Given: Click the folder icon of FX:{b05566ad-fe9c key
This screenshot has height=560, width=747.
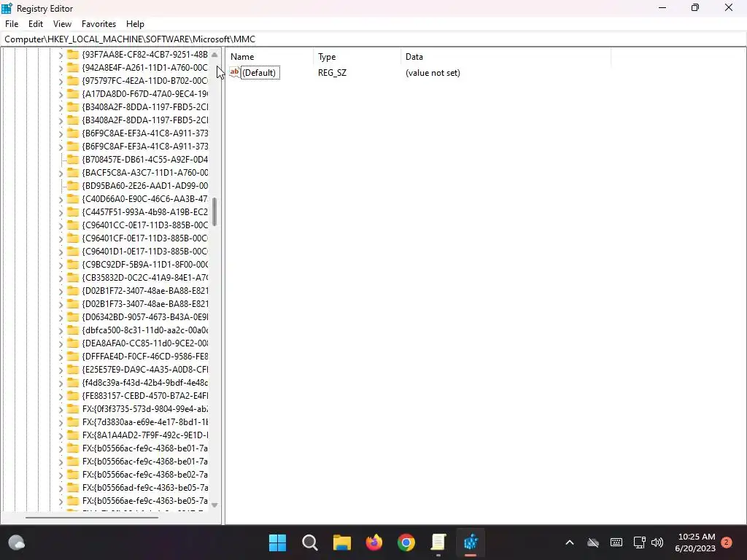Looking at the screenshot, I should pos(72,488).
